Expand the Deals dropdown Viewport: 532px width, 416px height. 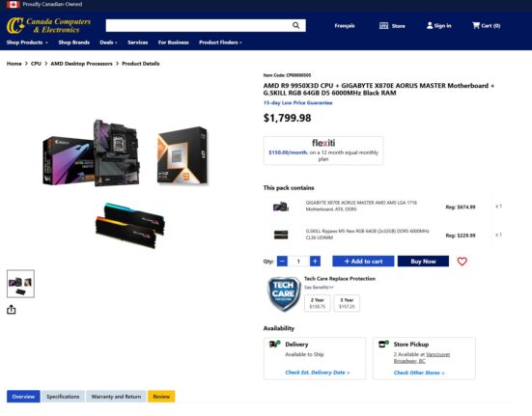(x=108, y=42)
